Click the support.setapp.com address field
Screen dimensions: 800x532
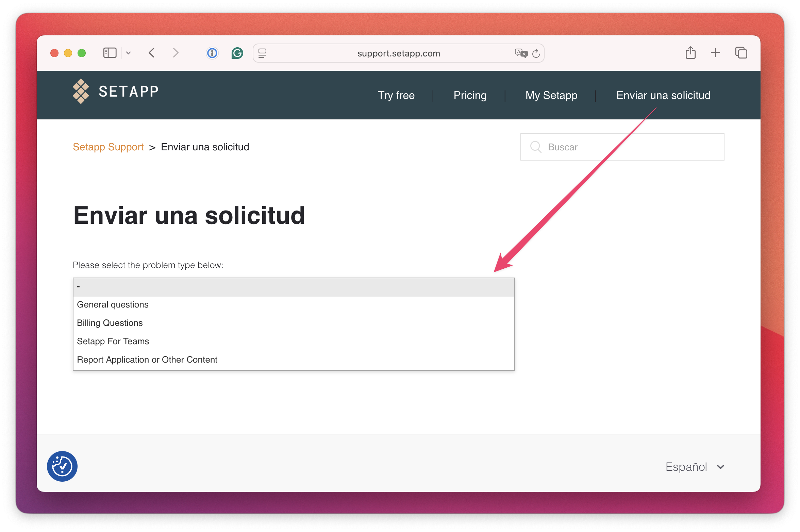[x=398, y=53]
